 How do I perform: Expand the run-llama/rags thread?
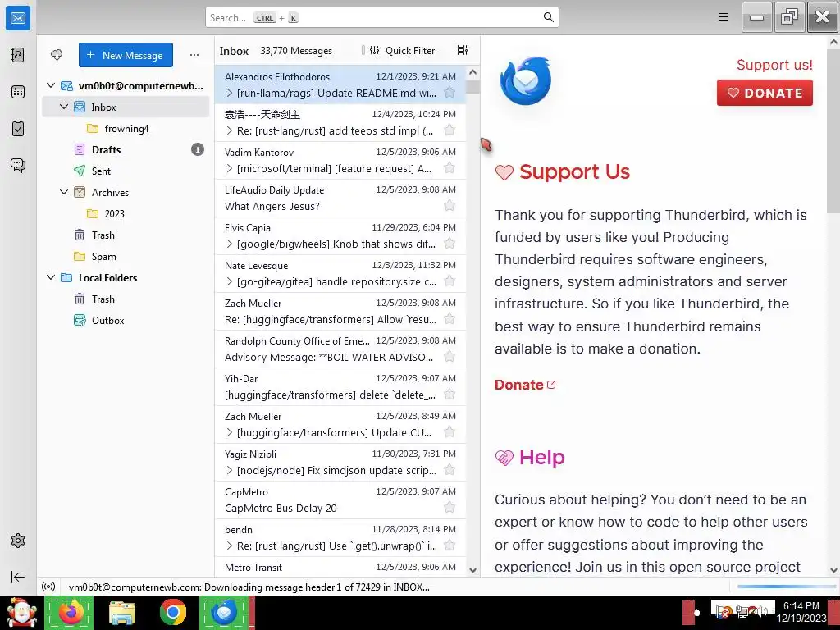pyautogui.click(x=230, y=93)
